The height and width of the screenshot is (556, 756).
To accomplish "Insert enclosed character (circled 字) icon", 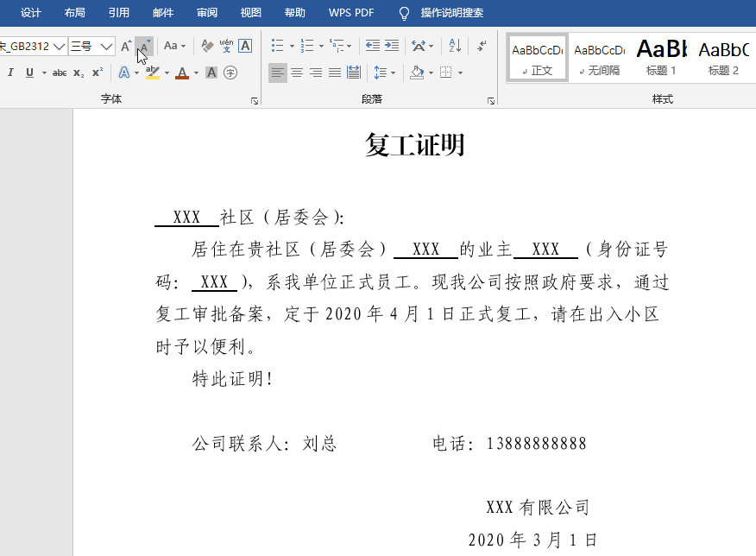I will click(230, 73).
